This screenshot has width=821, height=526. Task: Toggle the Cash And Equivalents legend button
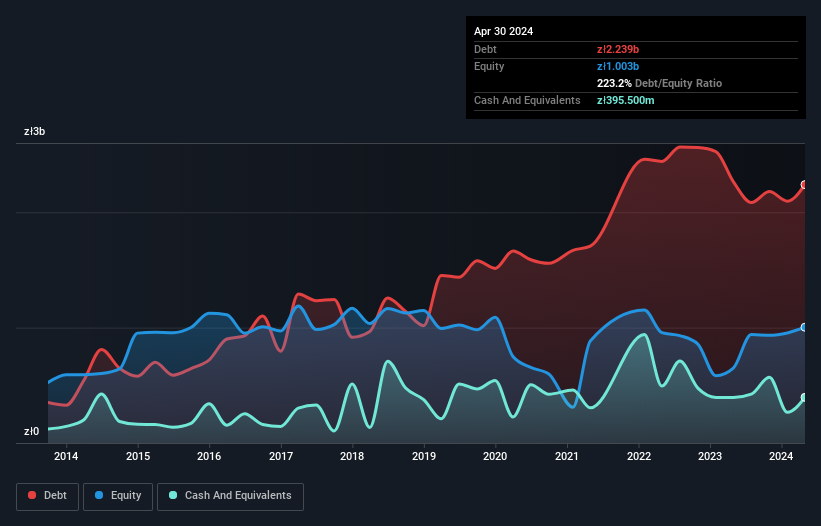(x=230, y=496)
